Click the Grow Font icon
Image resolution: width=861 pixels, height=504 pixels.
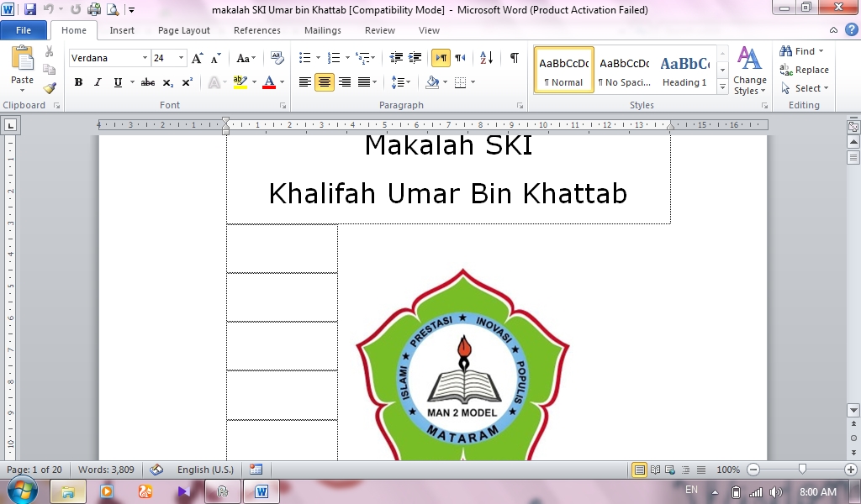point(197,58)
